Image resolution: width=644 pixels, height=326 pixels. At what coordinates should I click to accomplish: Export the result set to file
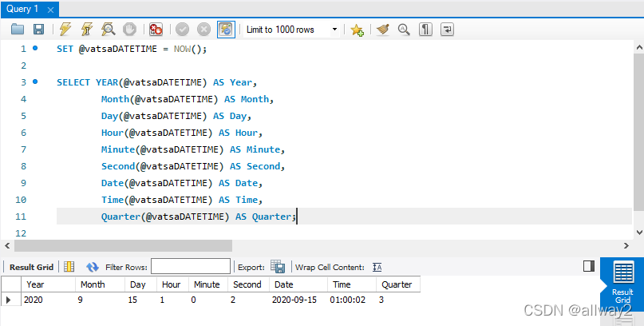pyautogui.click(x=278, y=267)
